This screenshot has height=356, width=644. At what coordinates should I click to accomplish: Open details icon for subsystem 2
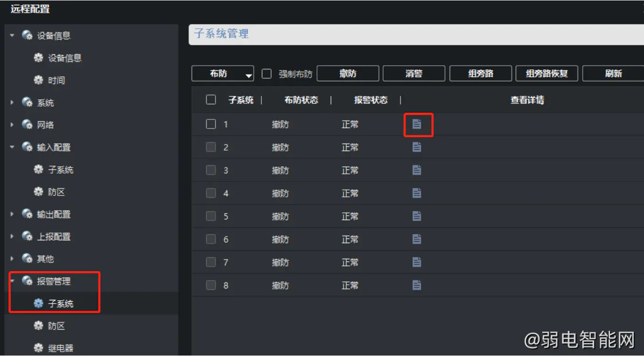point(417,147)
